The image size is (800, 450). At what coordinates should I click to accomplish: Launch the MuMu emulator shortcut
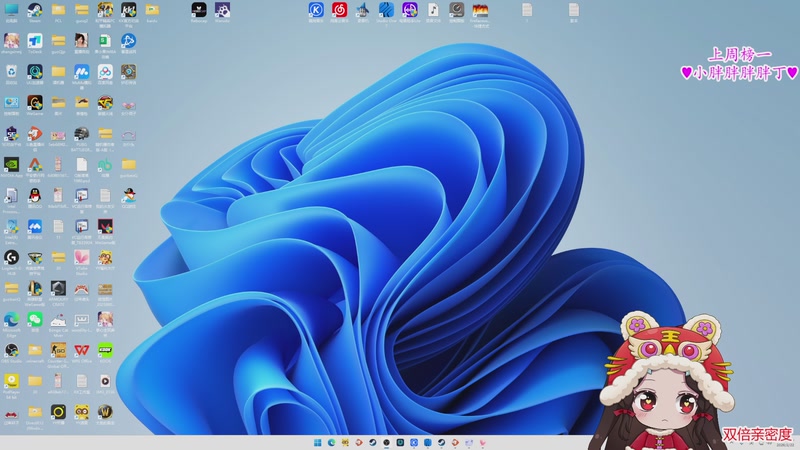pyautogui.click(x=82, y=72)
